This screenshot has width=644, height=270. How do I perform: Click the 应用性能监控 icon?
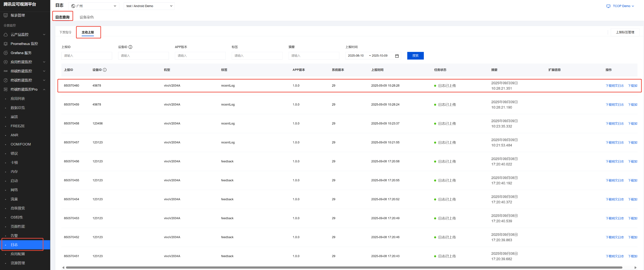coord(6,62)
